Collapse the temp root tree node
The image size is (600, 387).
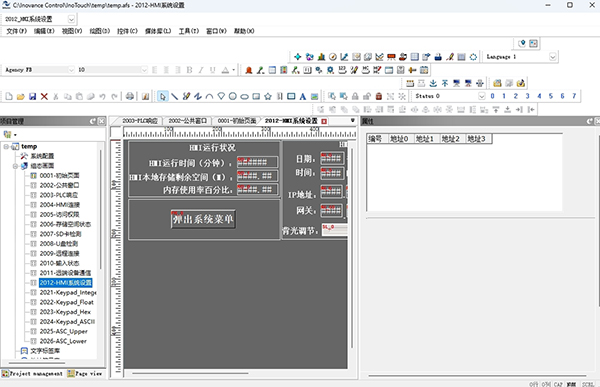(x=6, y=146)
